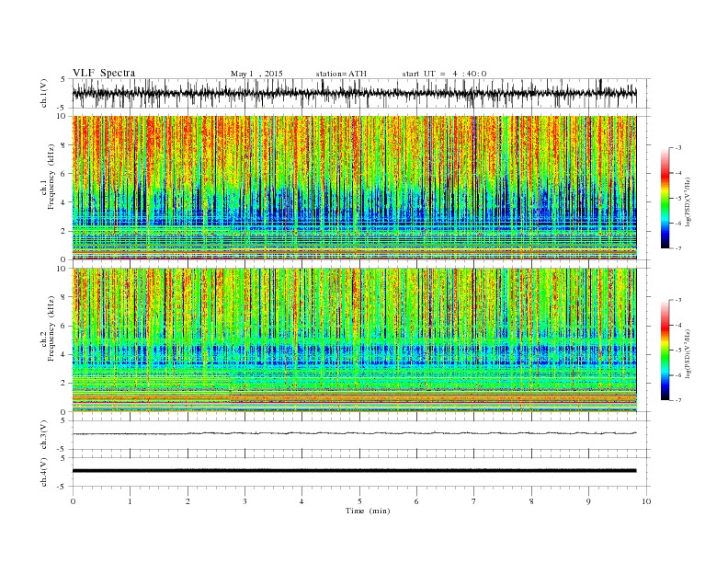Click tick label "7" on Time axis
Image resolution: width=728 pixels, height=563 pixels.
click(x=474, y=501)
